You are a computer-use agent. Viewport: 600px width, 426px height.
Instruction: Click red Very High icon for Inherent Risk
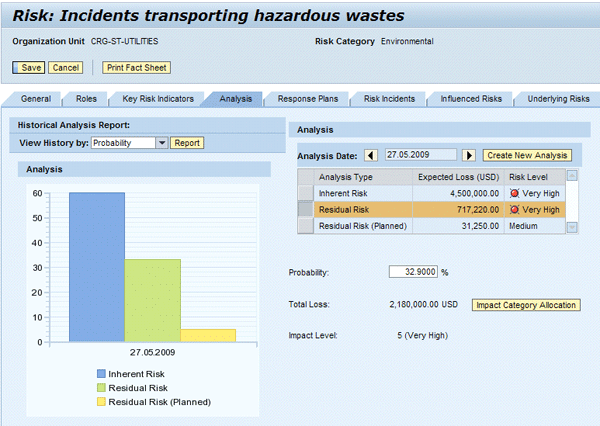click(x=515, y=193)
